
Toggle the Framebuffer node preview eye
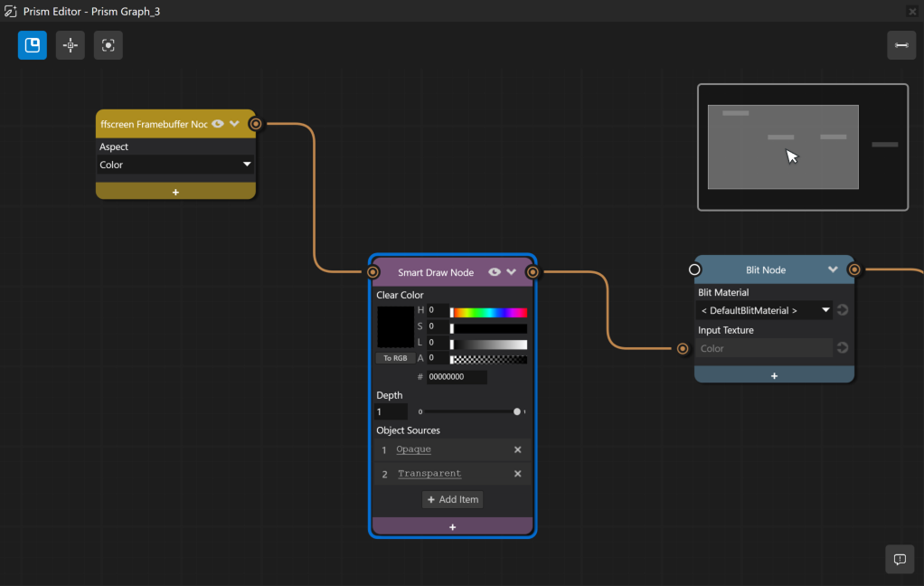(x=218, y=124)
